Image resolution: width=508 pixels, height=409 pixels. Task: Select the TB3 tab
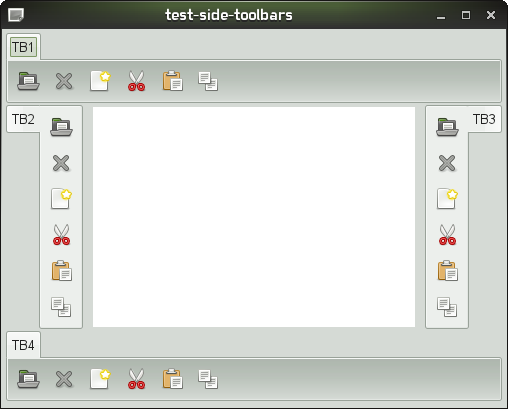coord(484,119)
